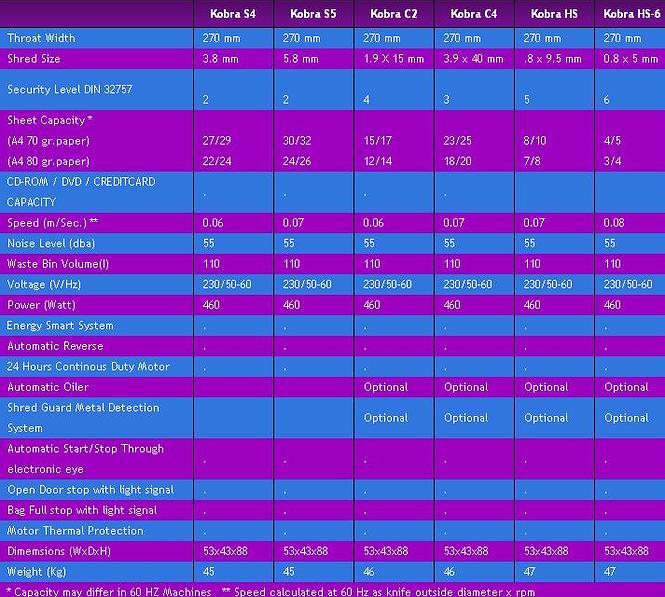Click the Weight (Kg) row label
The width and height of the screenshot is (665, 597).
(36, 571)
